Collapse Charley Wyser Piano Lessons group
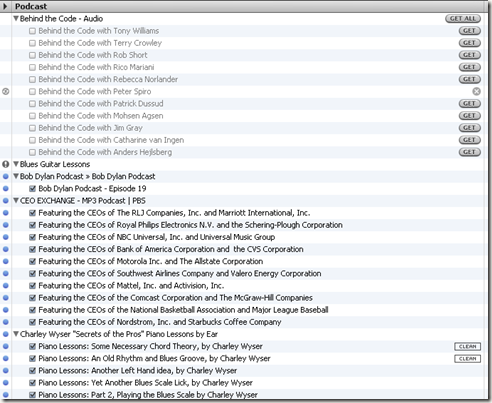Screen dimensions: 492x403 tap(16, 334)
